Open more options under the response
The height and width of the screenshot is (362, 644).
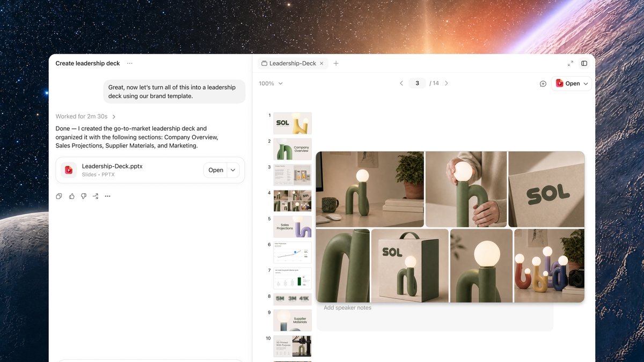coord(108,196)
